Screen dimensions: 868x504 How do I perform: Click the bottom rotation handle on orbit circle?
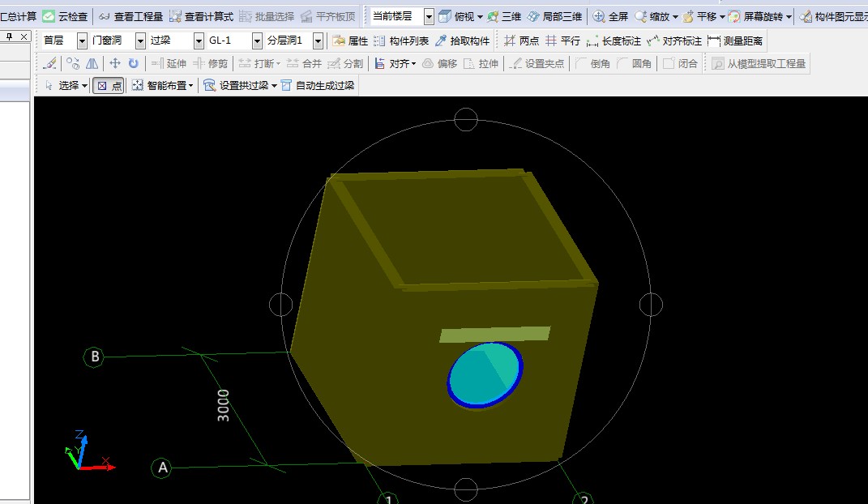(465, 489)
